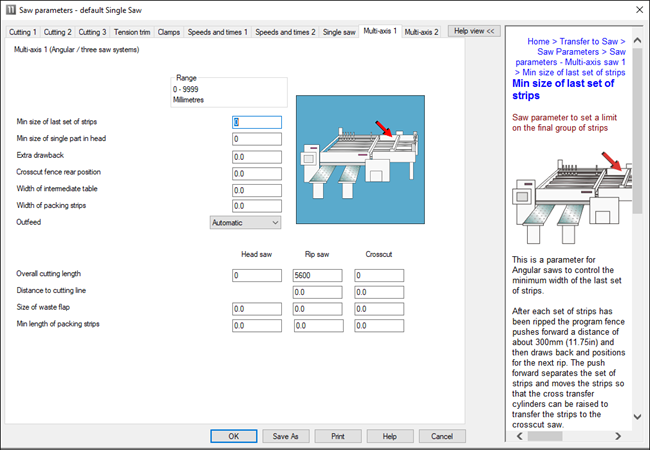Close the Saw parameters window

(x=634, y=10)
